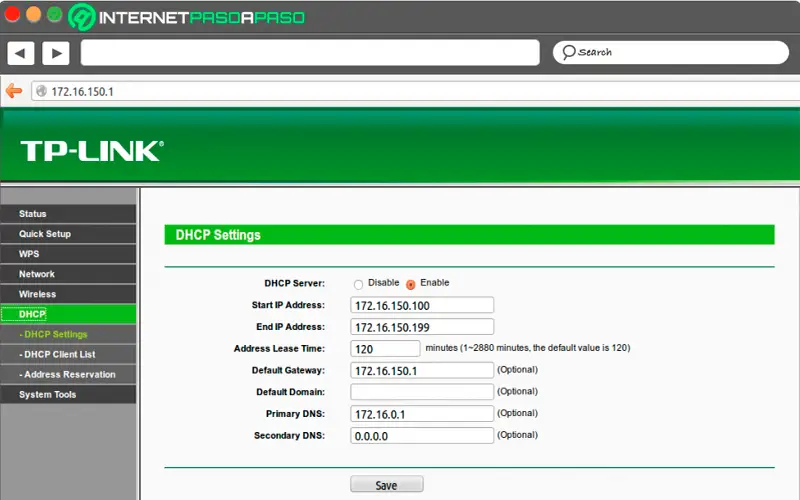Image resolution: width=800 pixels, height=500 pixels.
Task: Click the browser forward arrow button
Action: [56, 53]
